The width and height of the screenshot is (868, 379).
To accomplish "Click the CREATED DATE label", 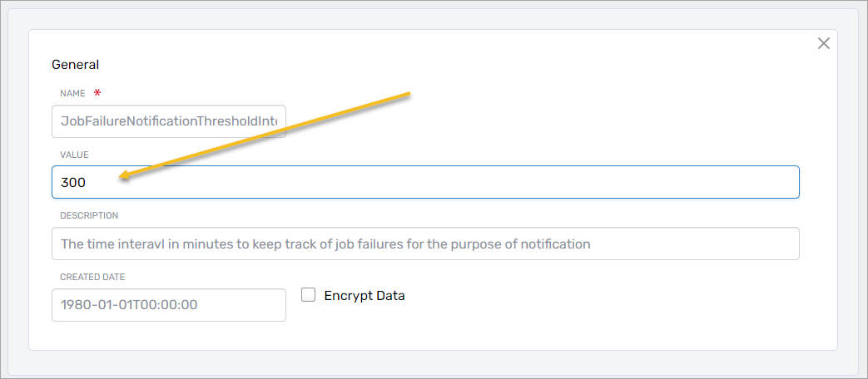I will coord(92,277).
